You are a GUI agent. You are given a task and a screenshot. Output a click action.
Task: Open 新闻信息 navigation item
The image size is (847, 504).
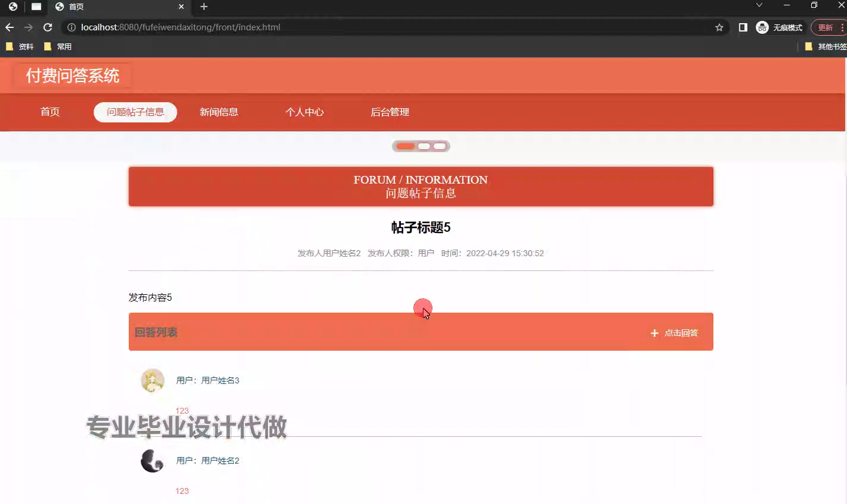point(219,112)
